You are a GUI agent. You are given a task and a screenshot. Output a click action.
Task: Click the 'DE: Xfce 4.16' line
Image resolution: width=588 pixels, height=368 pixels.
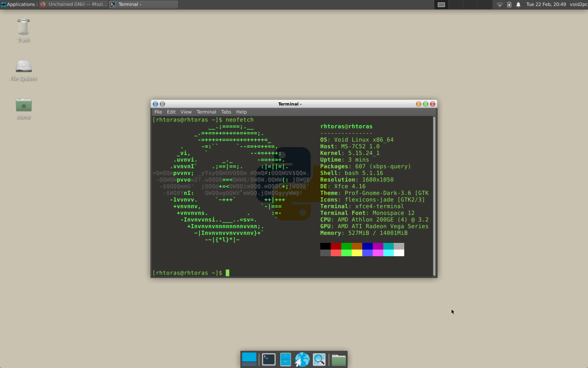pyautogui.click(x=343, y=186)
